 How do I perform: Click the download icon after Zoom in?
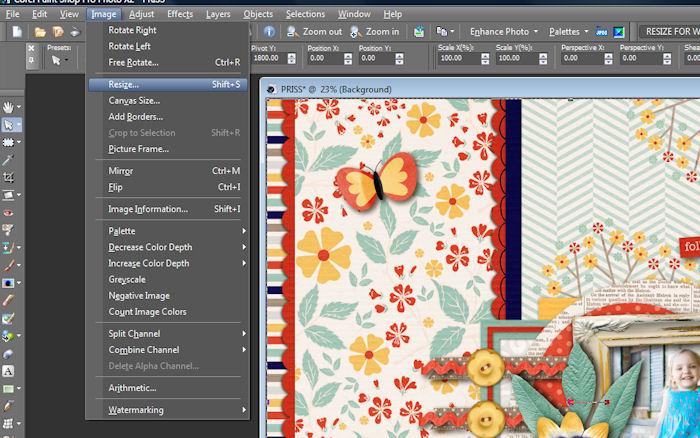pyautogui.click(x=419, y=31)
